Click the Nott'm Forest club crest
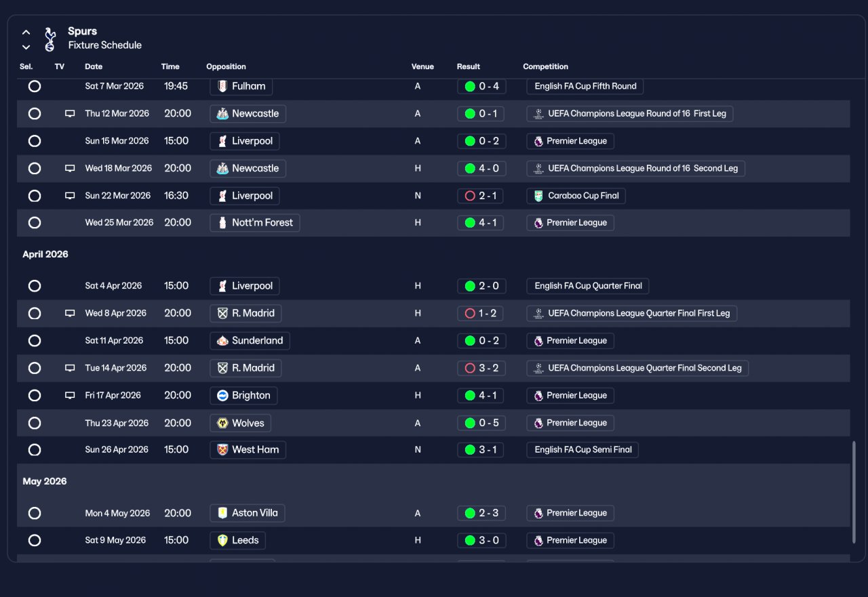The image size is (868, 597). click(222, 222)
